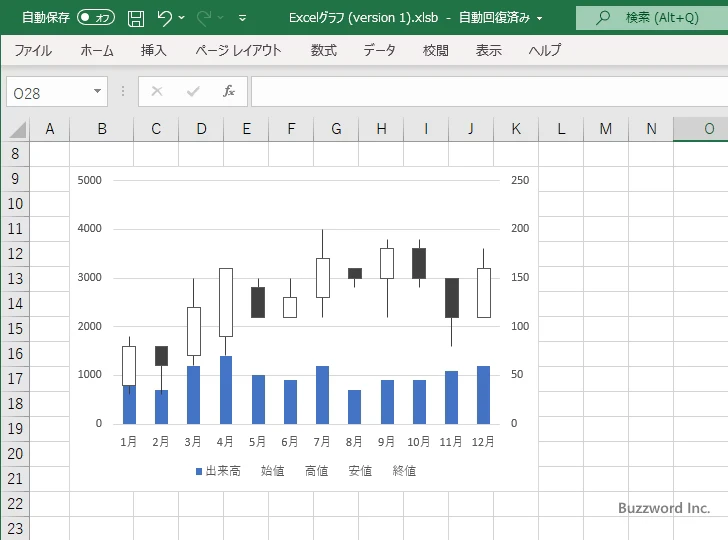Open the ファイル tab
This screenshot has height=540, width=728.
point(33,50)
